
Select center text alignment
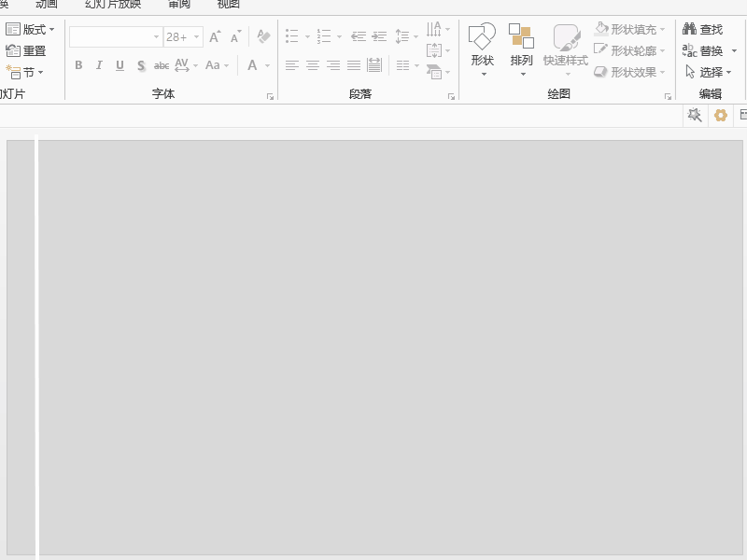[x=312, y=65]
